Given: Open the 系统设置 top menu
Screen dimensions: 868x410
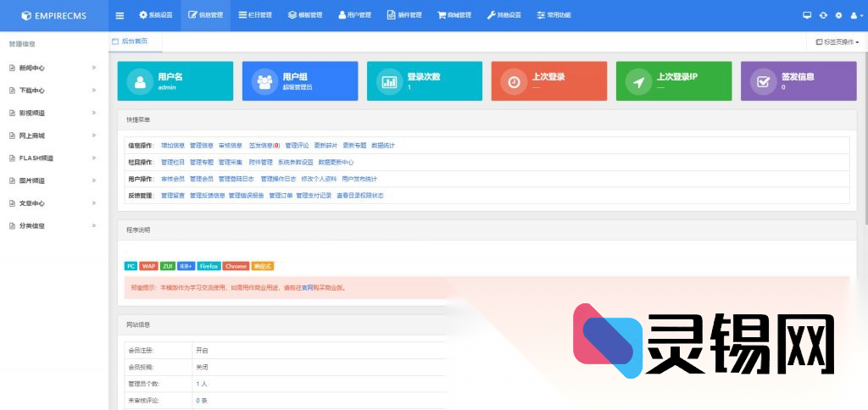Looking at the screenshot, I should pos(155,15).
